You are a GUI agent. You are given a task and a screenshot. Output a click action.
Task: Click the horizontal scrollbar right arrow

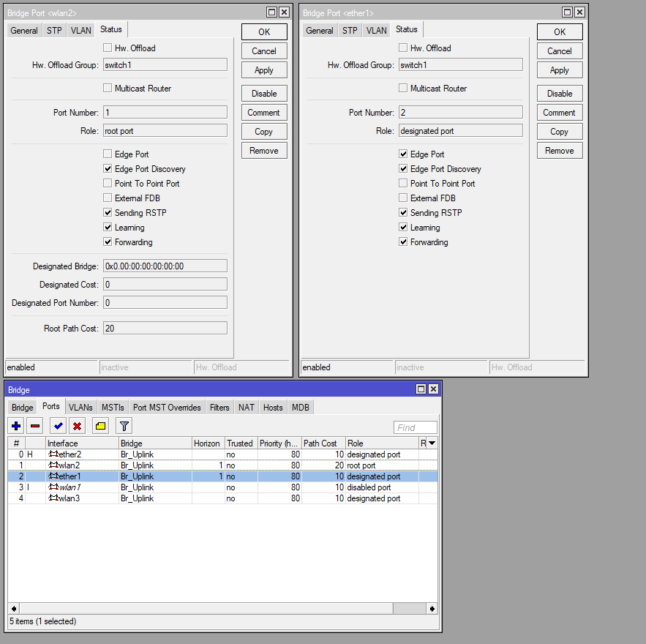432,609
